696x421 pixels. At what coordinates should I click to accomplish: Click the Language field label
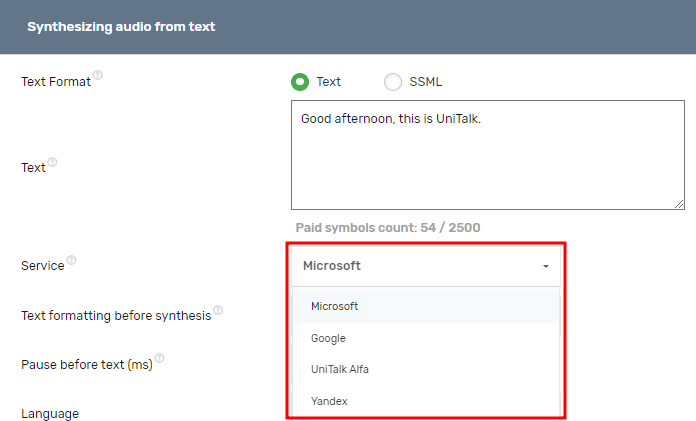(50, 413)
